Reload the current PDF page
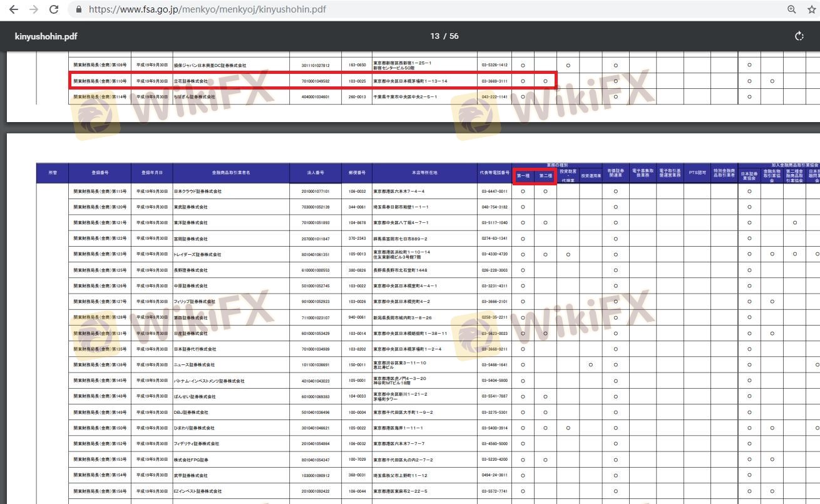Image resolution: width=820 pixels, height=504 pixels. point(54,9)
